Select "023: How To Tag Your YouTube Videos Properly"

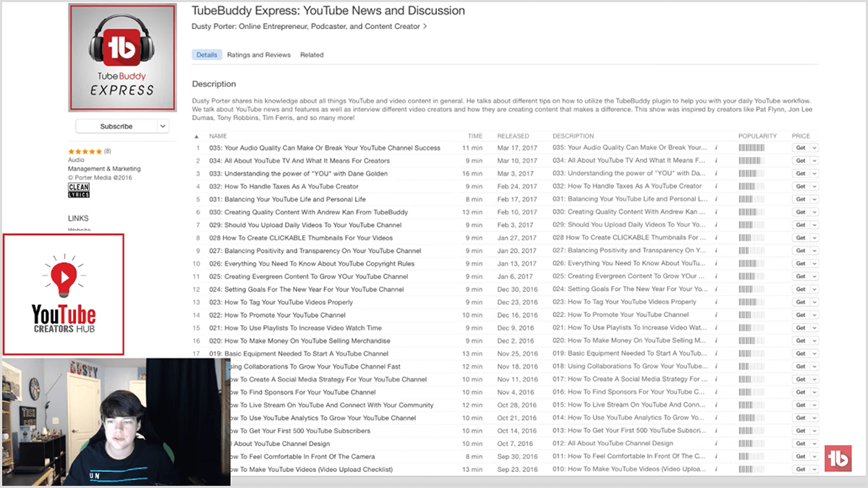click(x=281, y=302)
